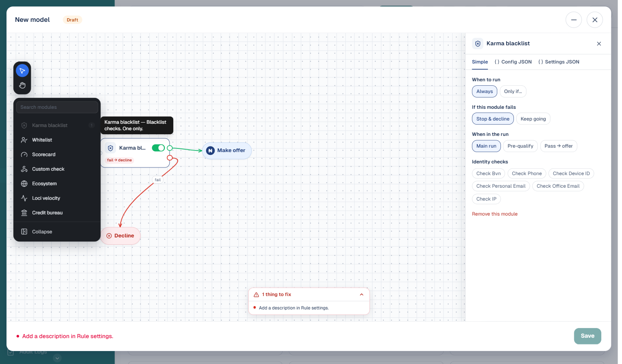Click the Whitelist module icon
Screen dimensions: 622x364
coord(24,140)
